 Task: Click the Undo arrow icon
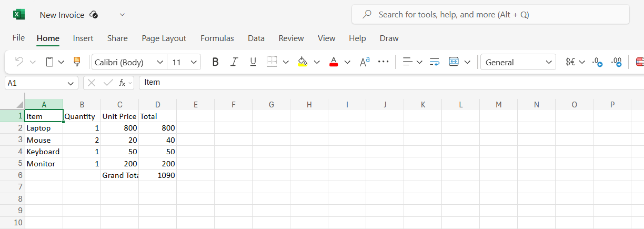click(19, 62)
